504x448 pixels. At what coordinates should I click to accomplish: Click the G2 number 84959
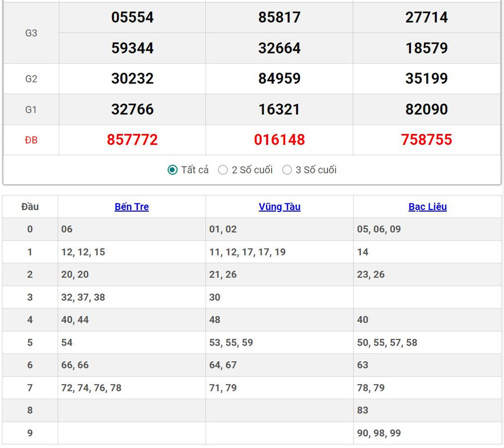[279, 78]
